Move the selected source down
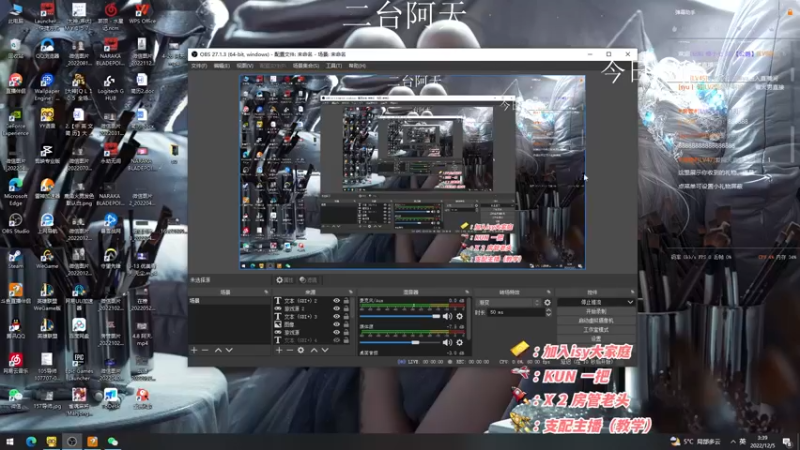This screenshot has width=800, height=450. coord(325,351)
